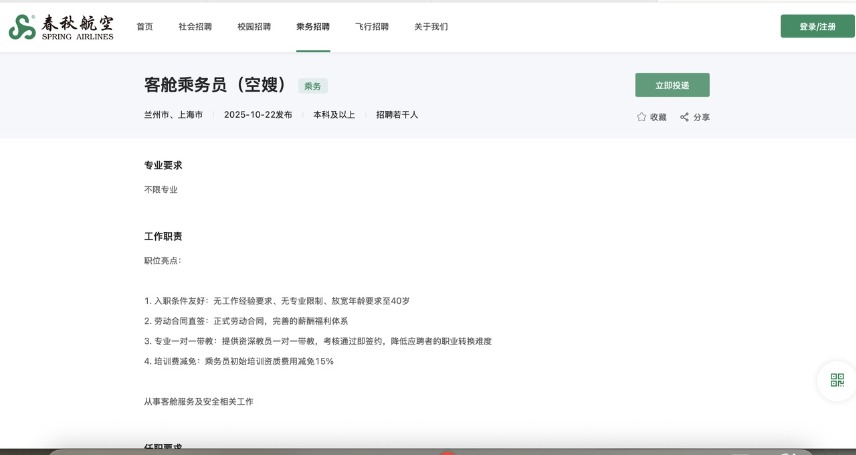This screenshot has width=856, height=455.
Task: Go to 首页 home page
Action: (145, 27)
